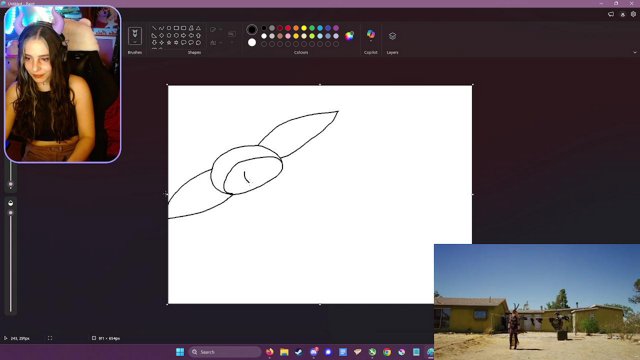Viewport: 640px width, 360px height.
Task: Select the Triangle shape
Action: [198, 28]
